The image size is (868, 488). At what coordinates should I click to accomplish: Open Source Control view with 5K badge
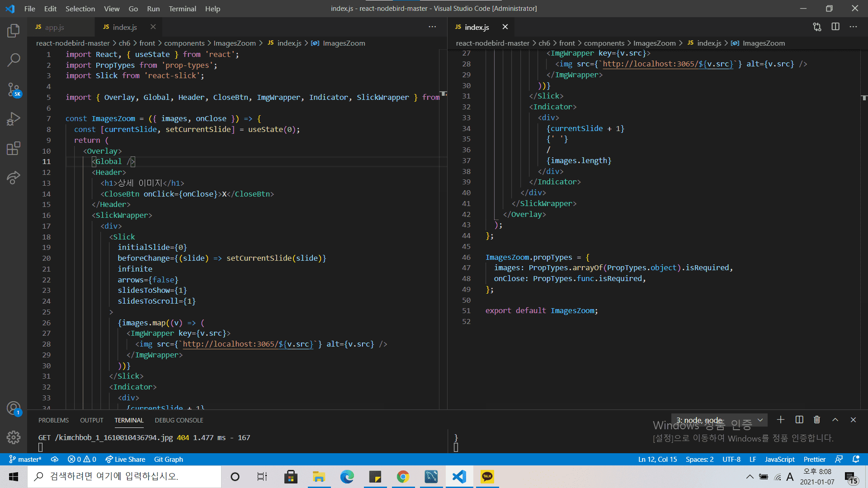coord(14,89)
